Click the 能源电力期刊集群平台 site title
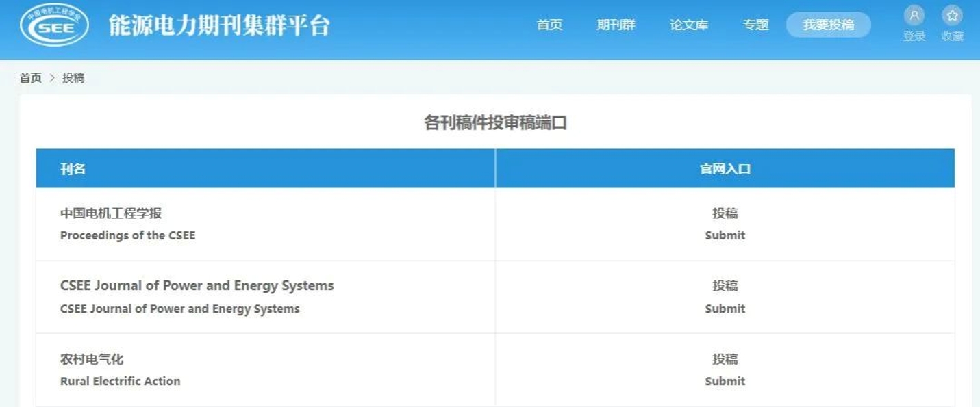This screenshot has width=980, height=407. point(219,26)
